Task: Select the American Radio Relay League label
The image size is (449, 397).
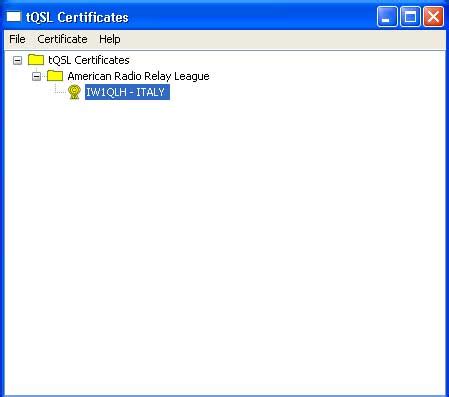Action: [138, 76]
